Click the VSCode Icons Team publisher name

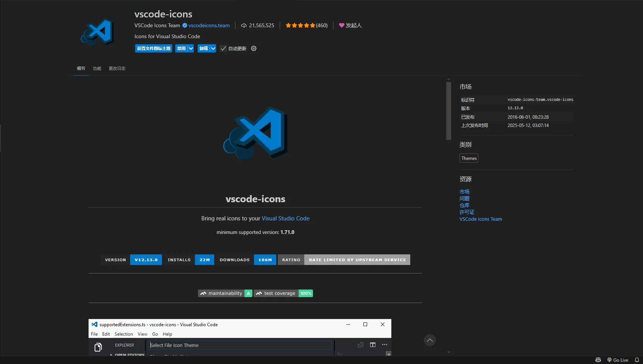[157, 25]
